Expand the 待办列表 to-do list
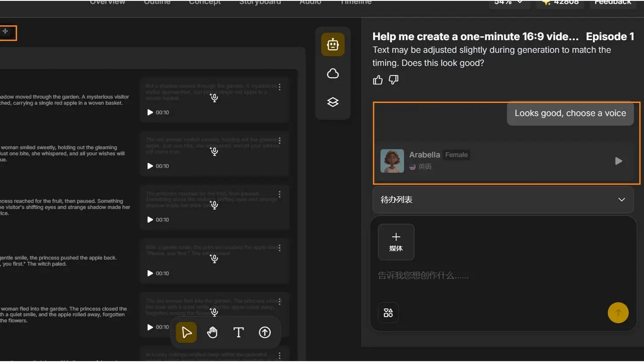The width and height of the screenshot is (644, 362). tap(503, 200)
